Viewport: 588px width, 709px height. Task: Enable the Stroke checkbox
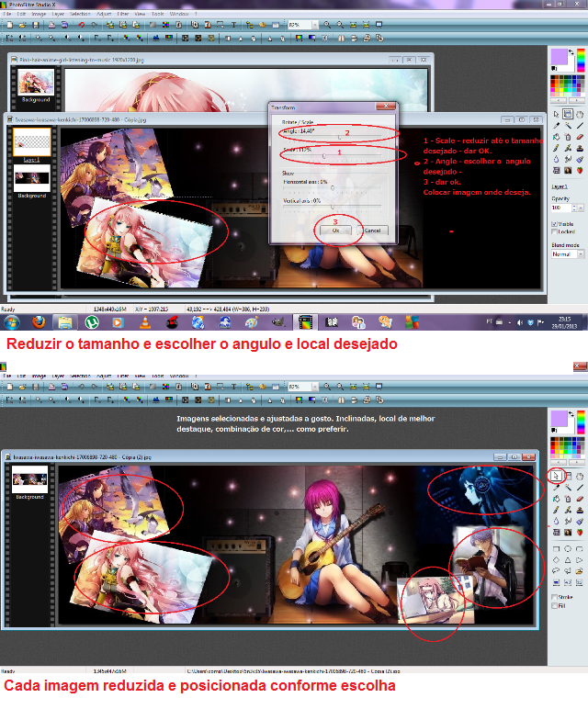coord(554,597)
